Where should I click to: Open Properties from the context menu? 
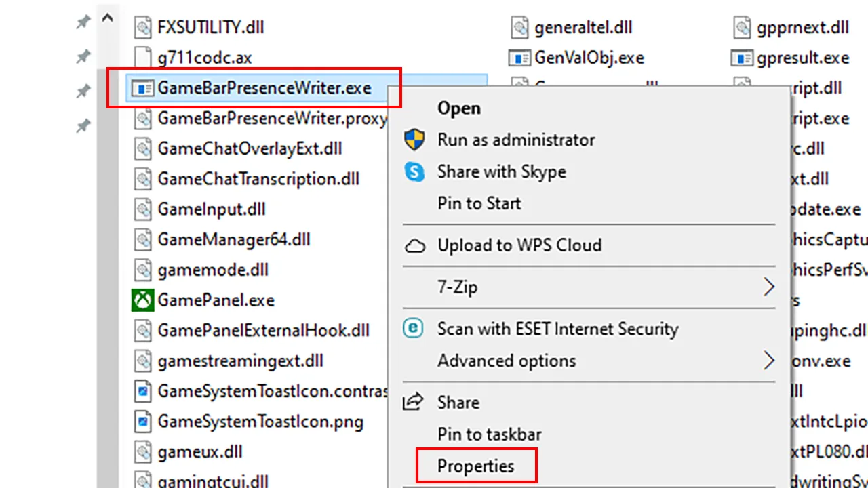pyautogui.click(x=475, y=466)
